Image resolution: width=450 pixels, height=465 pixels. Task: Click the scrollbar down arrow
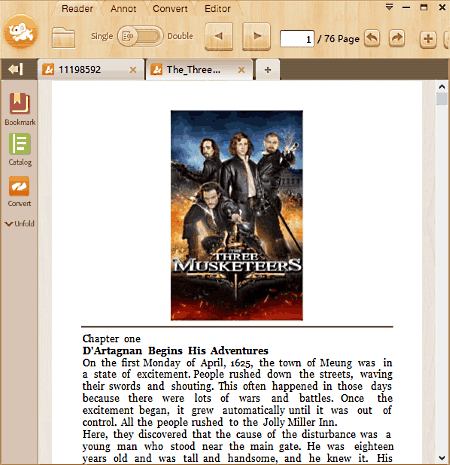point(442,458)
